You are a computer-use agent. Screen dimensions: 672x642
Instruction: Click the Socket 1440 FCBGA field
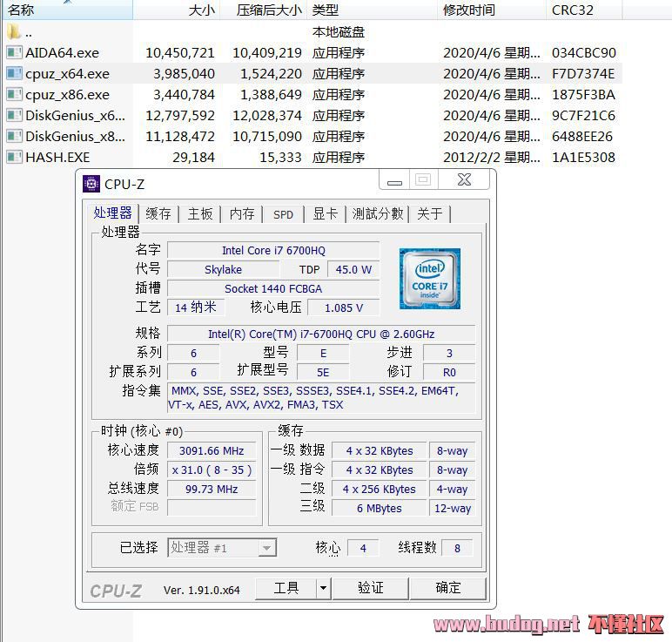[273, 289]
